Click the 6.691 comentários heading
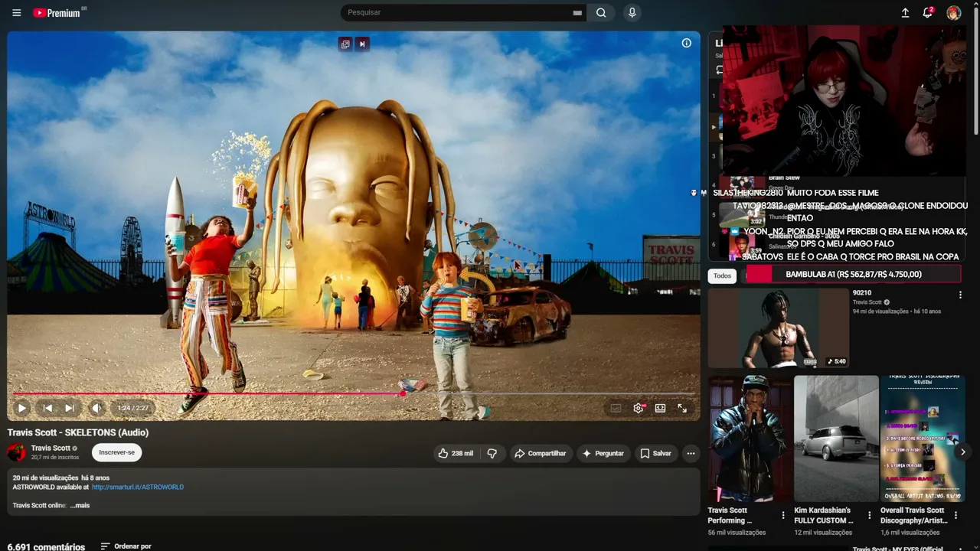This screenshot has height=551, width=980. tap(46, 547)
